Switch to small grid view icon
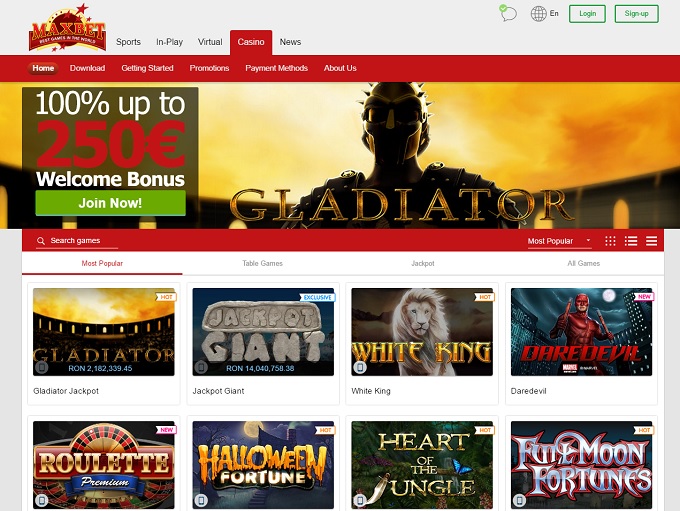 coord(610,241)
